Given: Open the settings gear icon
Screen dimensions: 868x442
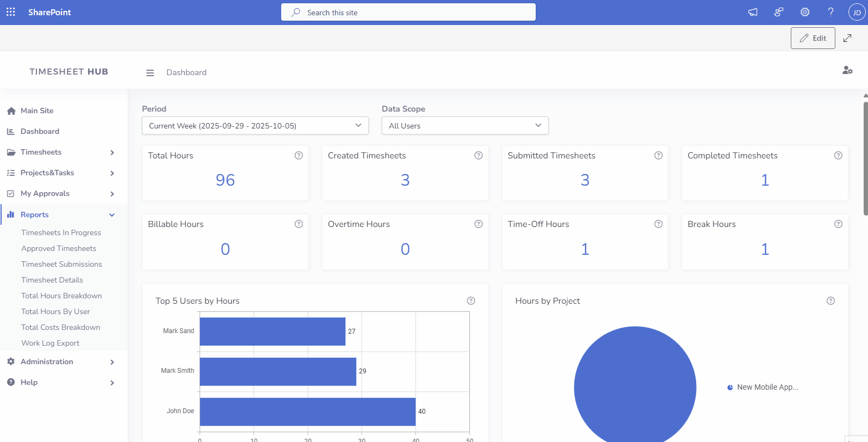Looking at the screenshot, I should 805,12.
